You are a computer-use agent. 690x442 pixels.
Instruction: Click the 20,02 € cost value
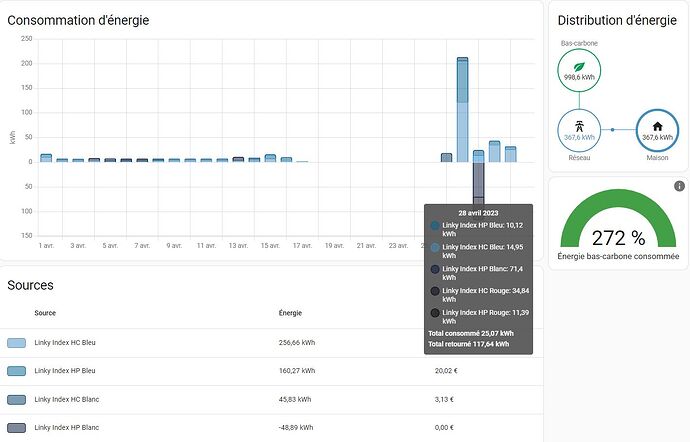coord(446,371)
